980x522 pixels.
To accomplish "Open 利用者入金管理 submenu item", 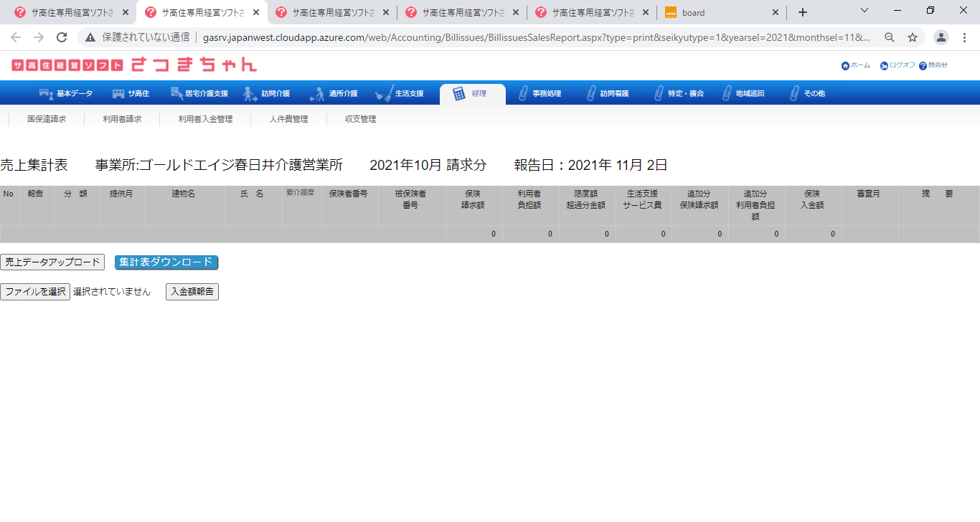I will coord(205,119).
